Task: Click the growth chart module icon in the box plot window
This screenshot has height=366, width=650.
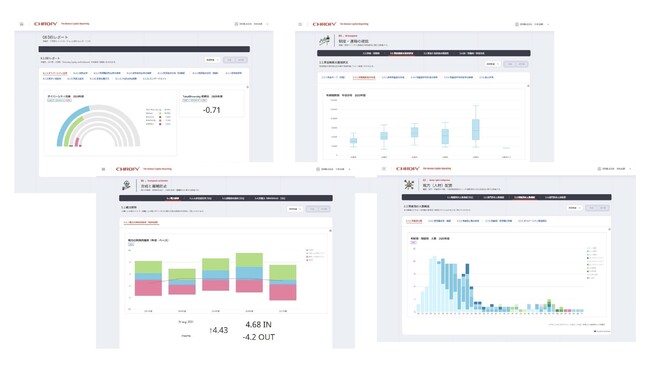Action: [325, 41]
